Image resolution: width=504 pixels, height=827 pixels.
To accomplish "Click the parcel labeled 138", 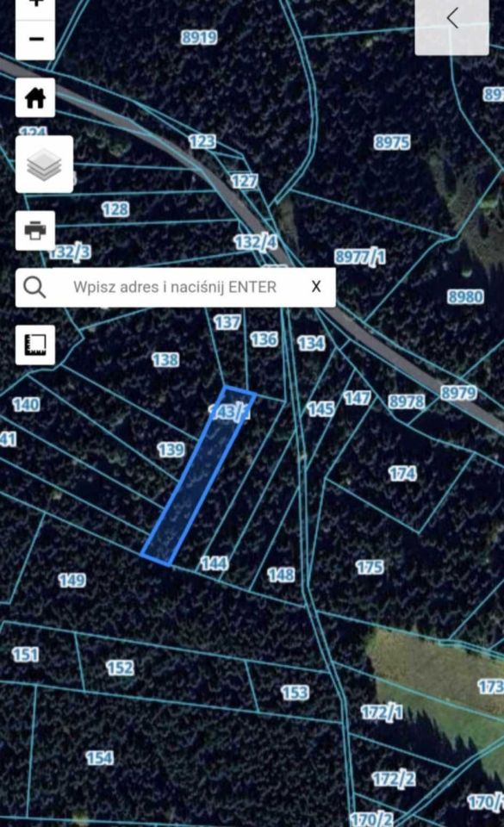I will point(165,360).
